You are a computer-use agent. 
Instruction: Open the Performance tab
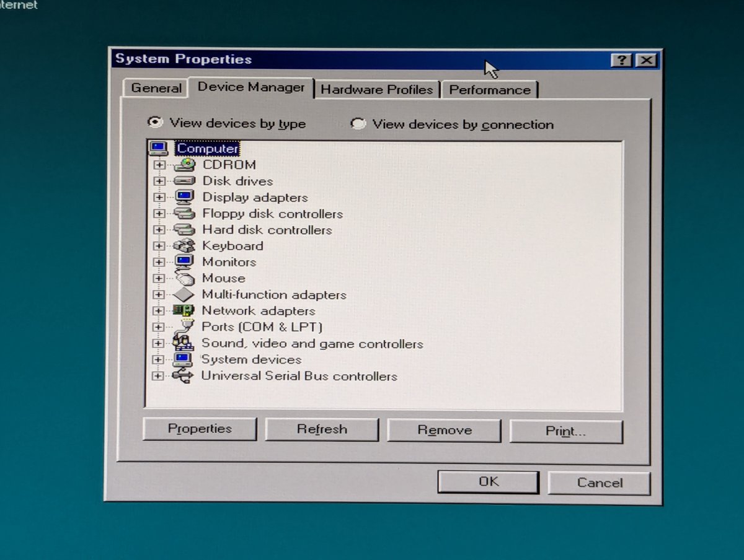click(x=490, y=90)
